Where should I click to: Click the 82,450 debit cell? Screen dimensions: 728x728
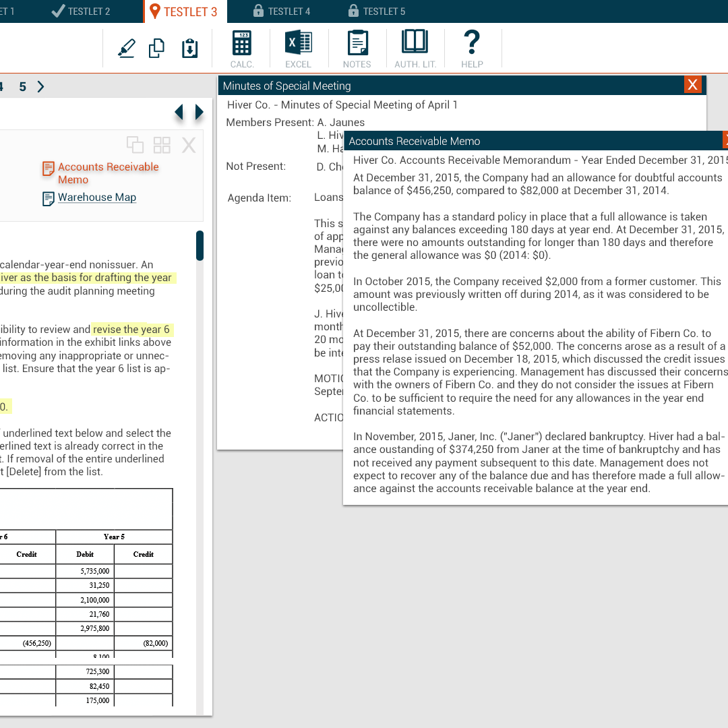(x=85, y=686)
